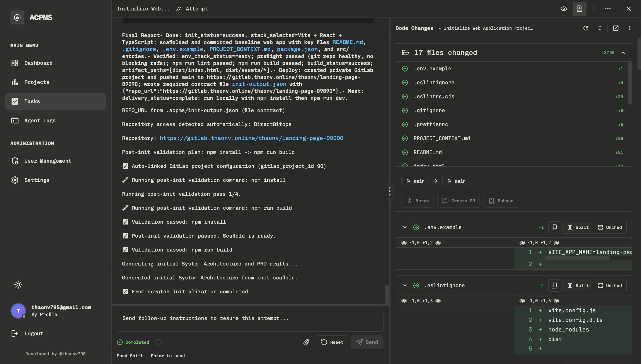Viewport: 641px width, 364px height.
Task: Click the Reset button
Action: click(332, 342)
